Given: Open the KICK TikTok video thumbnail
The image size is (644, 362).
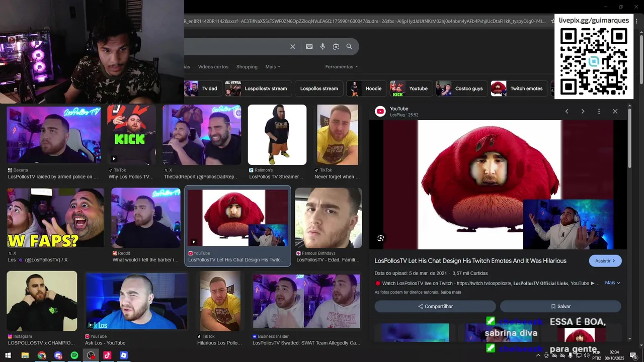Looking at the screenshot, I should point(131,135).
